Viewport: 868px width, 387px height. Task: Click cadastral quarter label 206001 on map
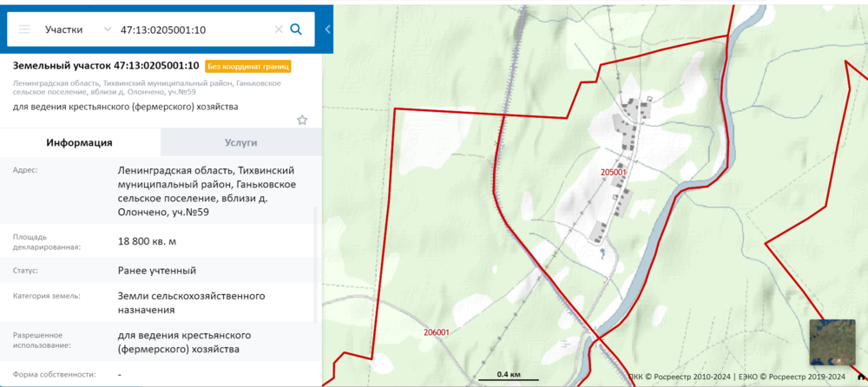[x=436, y=332]
